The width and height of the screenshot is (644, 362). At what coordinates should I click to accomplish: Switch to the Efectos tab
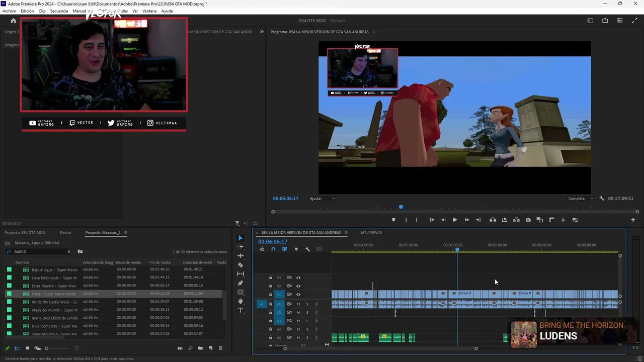(65, 233)
